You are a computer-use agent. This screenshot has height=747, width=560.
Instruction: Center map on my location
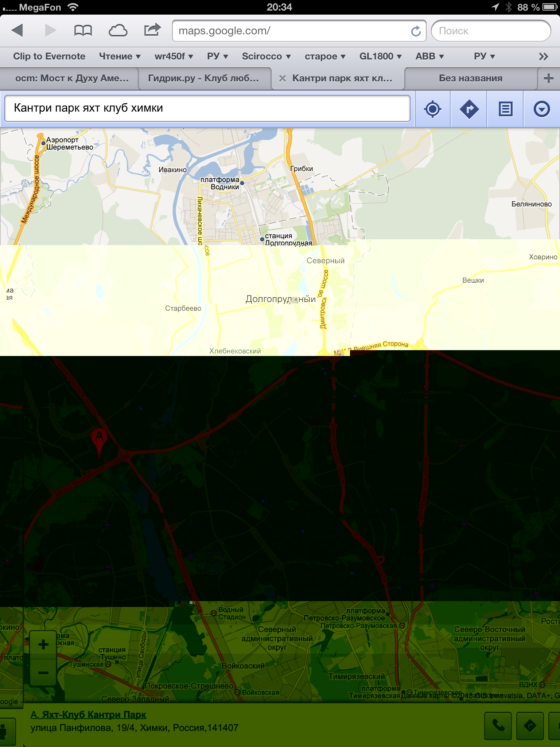432,109
